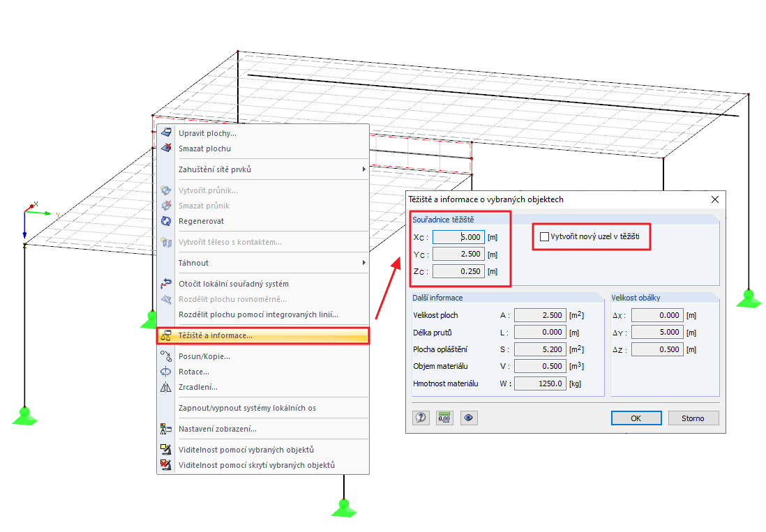Click the ΔY envelope size field
Screen dimensions: 766x532
[657, 333]
